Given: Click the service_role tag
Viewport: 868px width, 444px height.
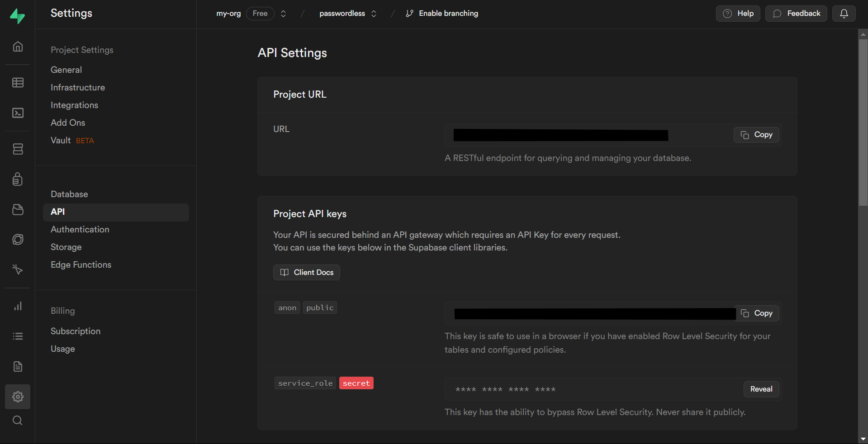Looking at the screenshot, I should coord(305,383).
